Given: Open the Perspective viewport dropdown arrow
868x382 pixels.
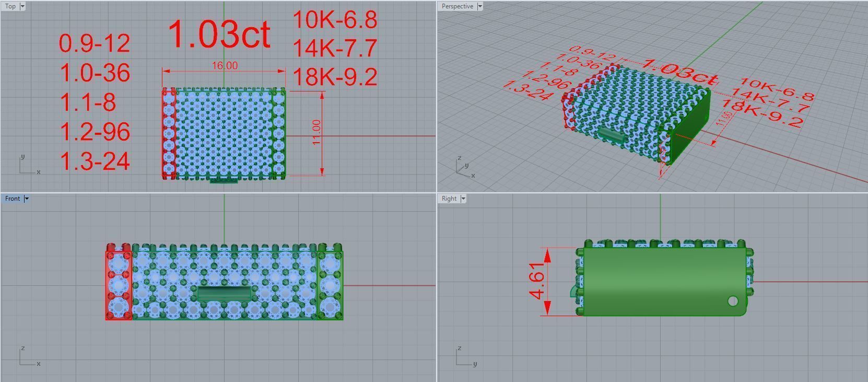Looking at the screenshot, I should 480,6.
